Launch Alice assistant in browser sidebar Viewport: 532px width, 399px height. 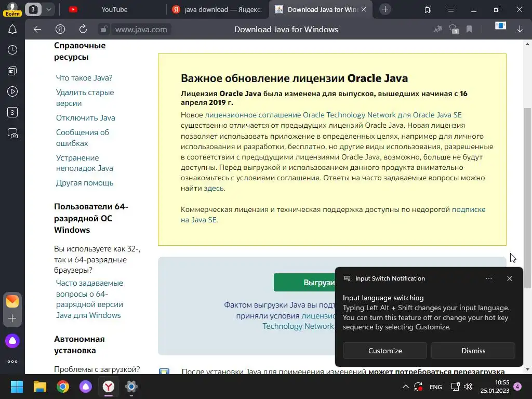(12, 341)
